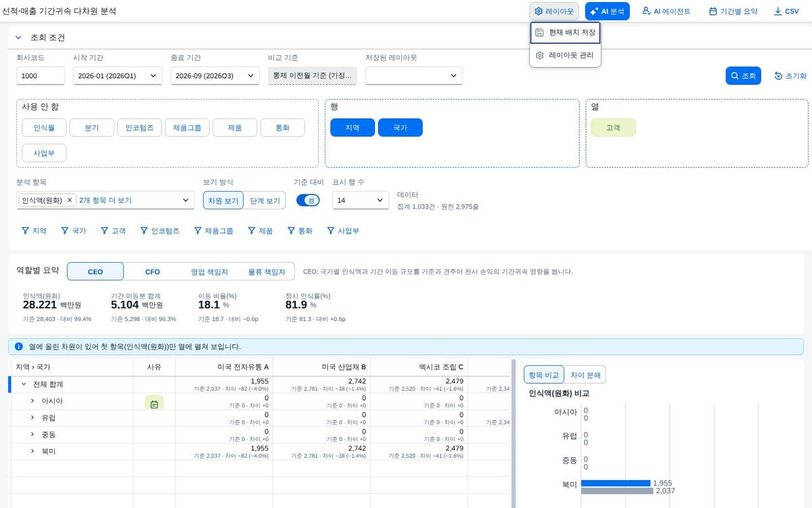Click the AI 분석 button

608,11
